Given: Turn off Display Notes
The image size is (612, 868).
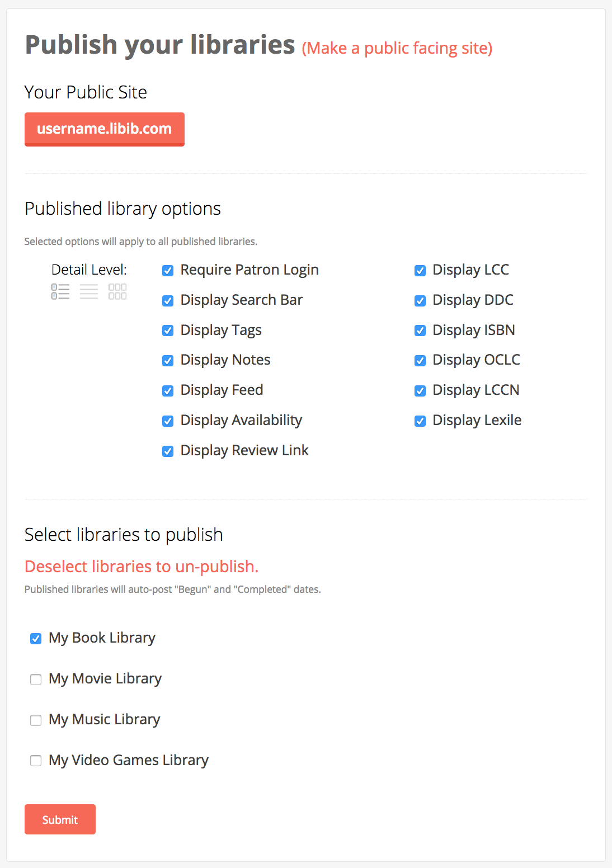Looking at the screenshot, I should pos(168,361).
